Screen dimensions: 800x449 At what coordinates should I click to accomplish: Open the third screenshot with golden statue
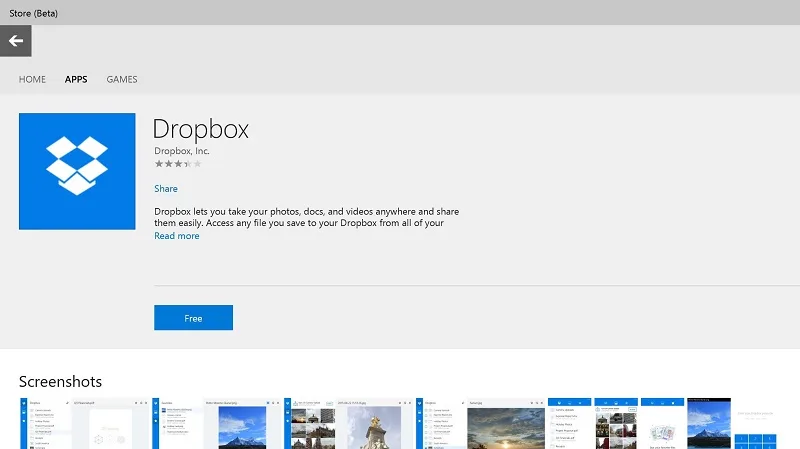pos(348,423)
